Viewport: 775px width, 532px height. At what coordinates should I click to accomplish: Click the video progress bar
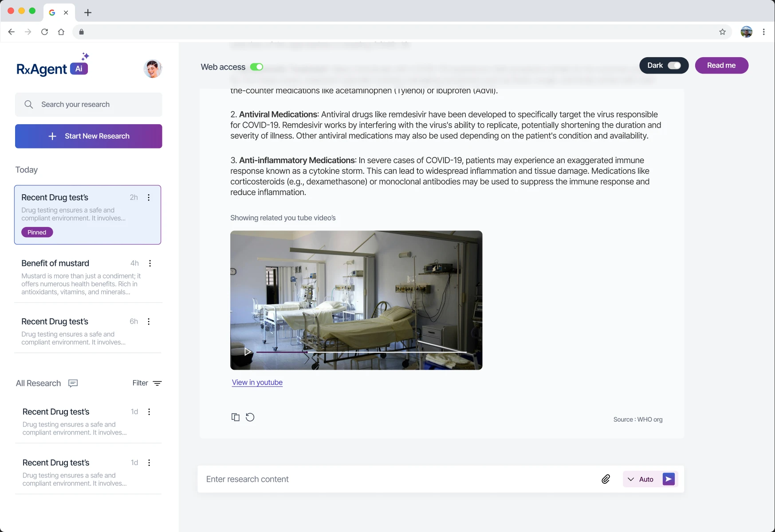pyautogui.click(x=361, y=352)
